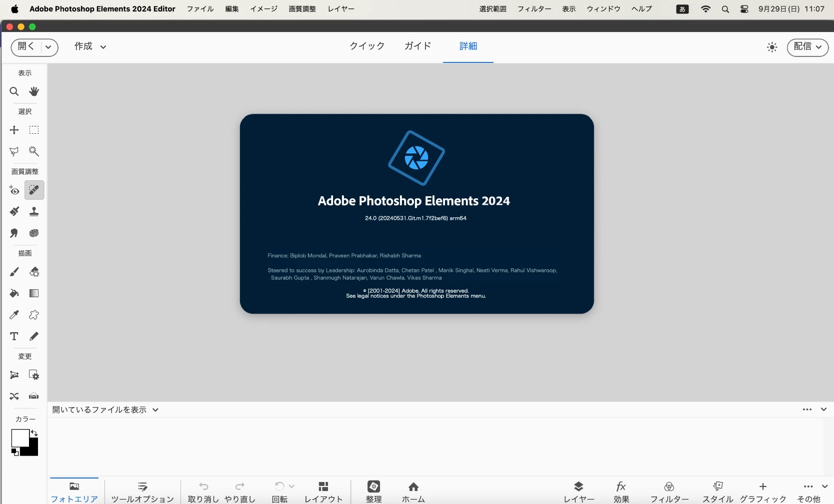
Task: Toggle the ツールオプション panel
Action: click(142, 492)
